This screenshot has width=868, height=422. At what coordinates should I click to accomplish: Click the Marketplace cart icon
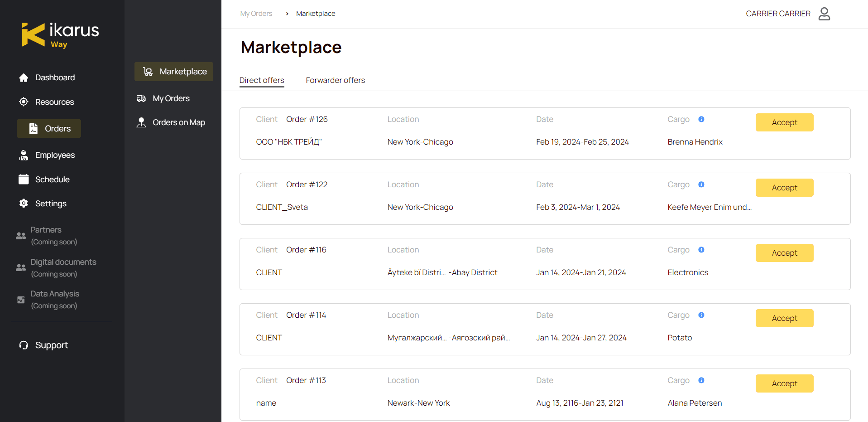click(148, 72)
